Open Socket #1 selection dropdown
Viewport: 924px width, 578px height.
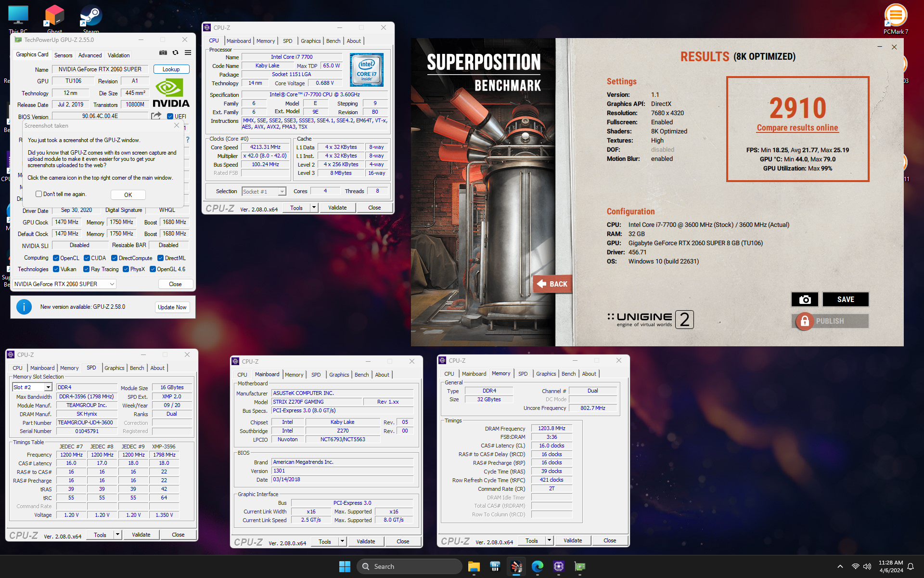(264, 192)
